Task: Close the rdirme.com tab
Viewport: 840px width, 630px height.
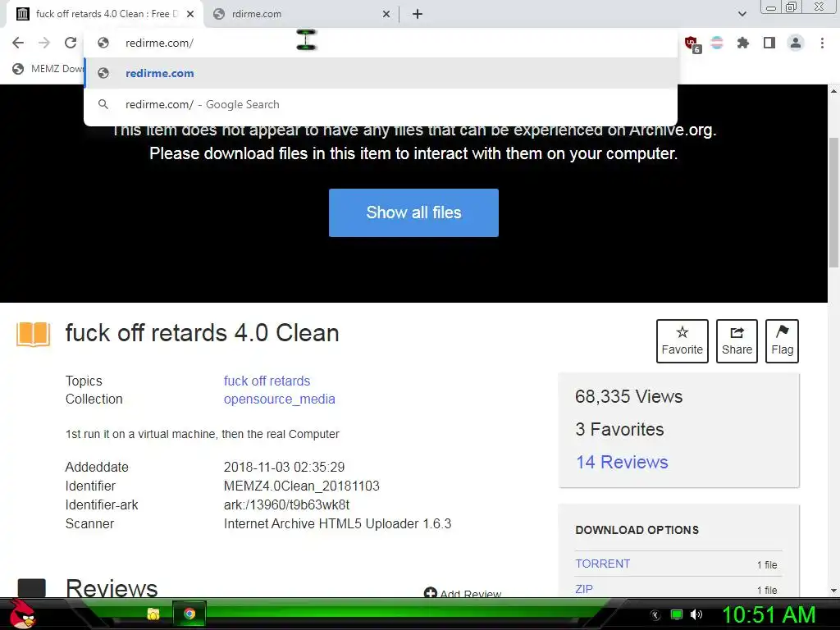Action: (x=386, y=14)
